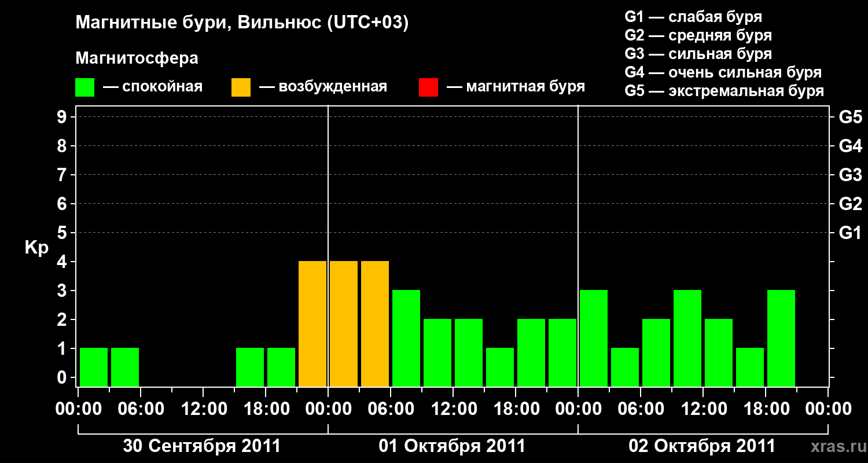Click the '18:00' time label under 01 Октября
The height and width of the screenshot is (463, 868).
(x=516, y=409)
